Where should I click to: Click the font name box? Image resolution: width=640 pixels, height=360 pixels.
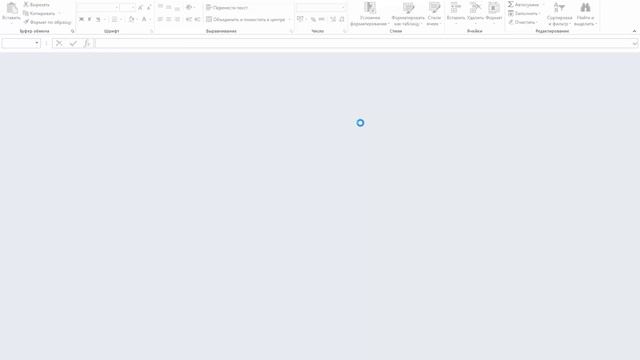click(x=97, y=7)
